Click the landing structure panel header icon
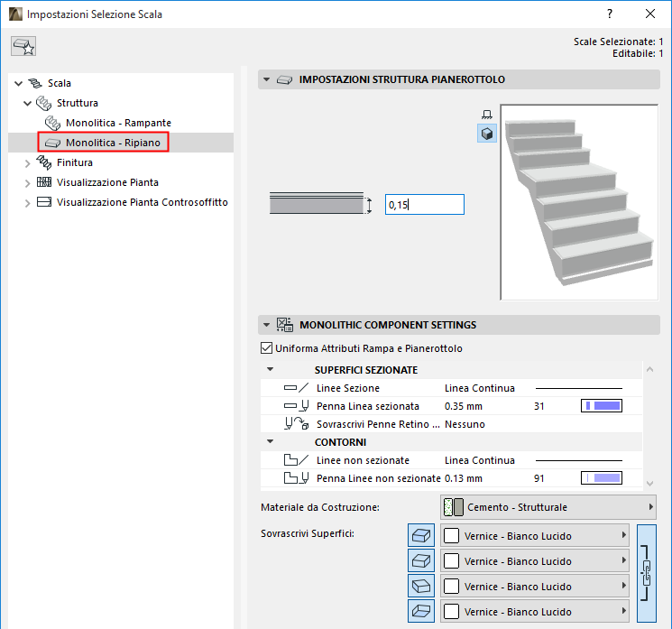This screenshot has height=629, width=672. coord(284,79)
